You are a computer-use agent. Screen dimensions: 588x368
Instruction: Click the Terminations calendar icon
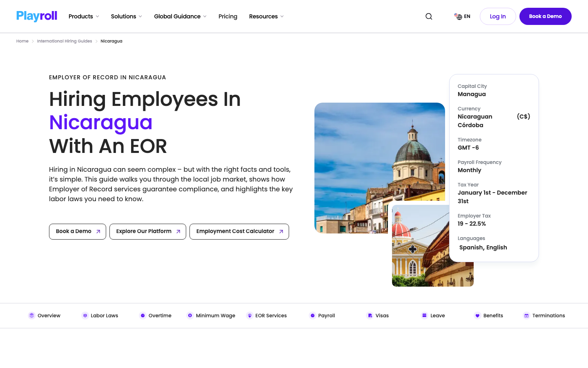(x=526, y=316)
